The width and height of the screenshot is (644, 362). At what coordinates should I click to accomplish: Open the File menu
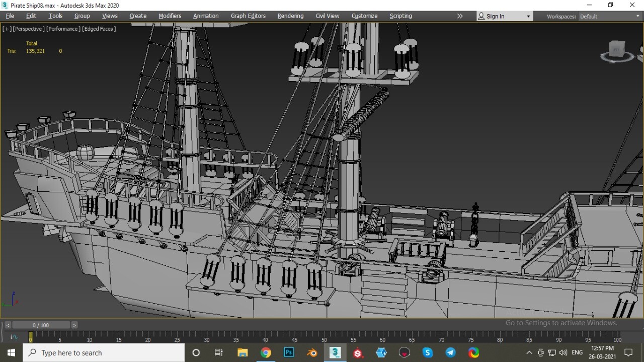pyautogui.click(x=10, y=16)
